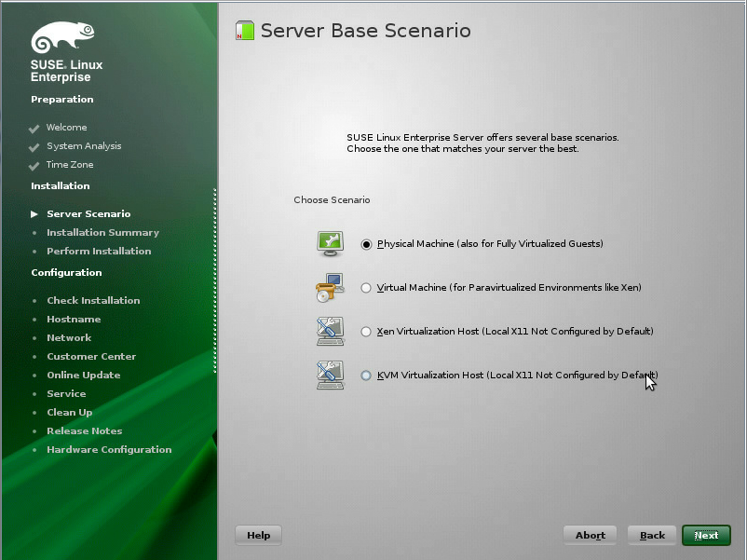Click the Installation section heading

point(61,185)
